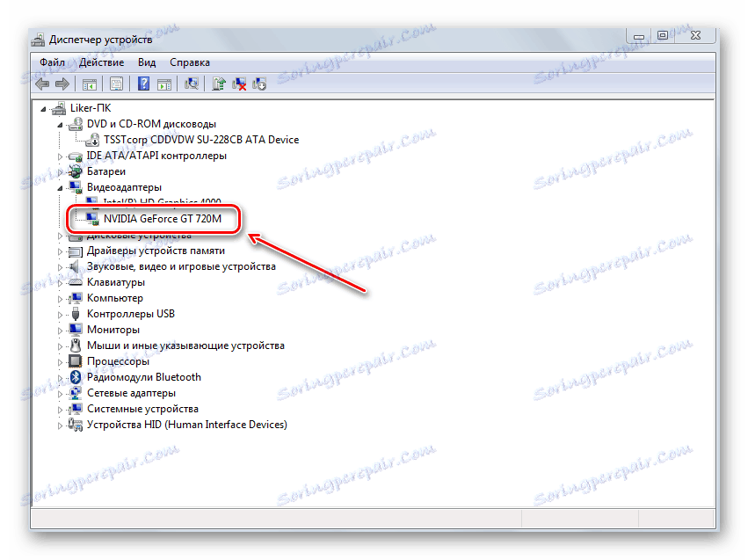This screenshot has height=560, width=748.
Task: Select the Радиомодули Bluetooth item
Action: point(144,377)
